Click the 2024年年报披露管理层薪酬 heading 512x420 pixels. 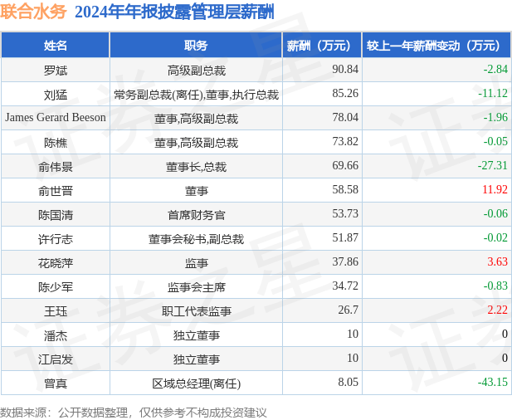(x=174, y=12)
